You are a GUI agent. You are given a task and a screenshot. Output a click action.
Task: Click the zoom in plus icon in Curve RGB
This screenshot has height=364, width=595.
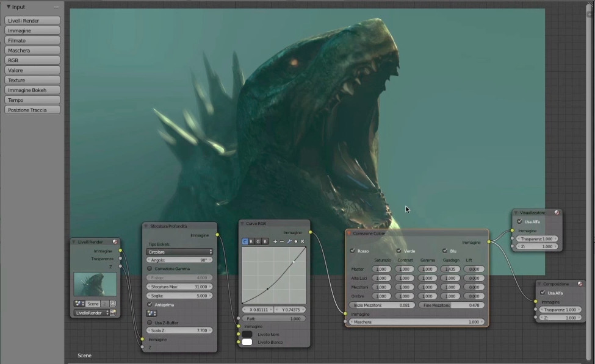[275, 241]
